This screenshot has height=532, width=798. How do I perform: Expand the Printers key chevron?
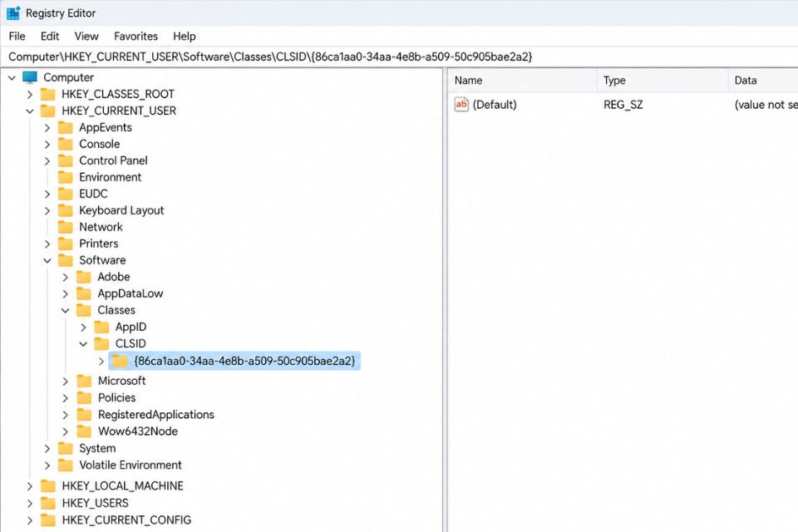coord(47,244)
